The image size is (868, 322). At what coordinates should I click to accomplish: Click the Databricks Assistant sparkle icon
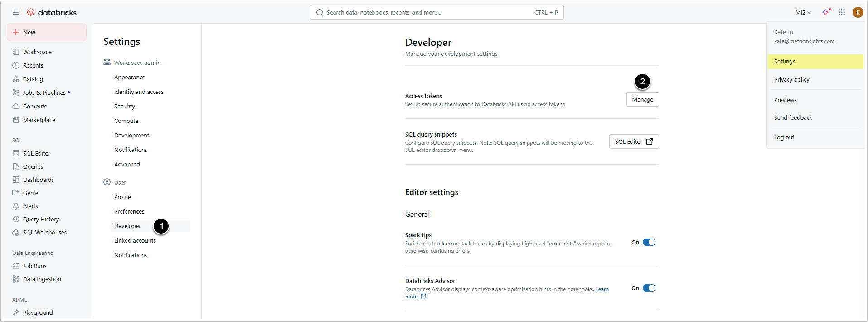[x=826, y=12]
